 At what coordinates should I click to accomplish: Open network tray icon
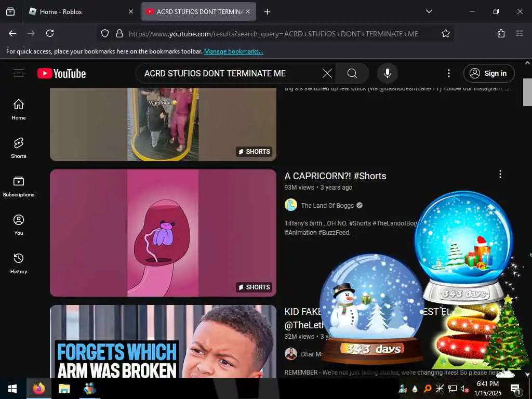pyautogui.click(x=453, y=389)
